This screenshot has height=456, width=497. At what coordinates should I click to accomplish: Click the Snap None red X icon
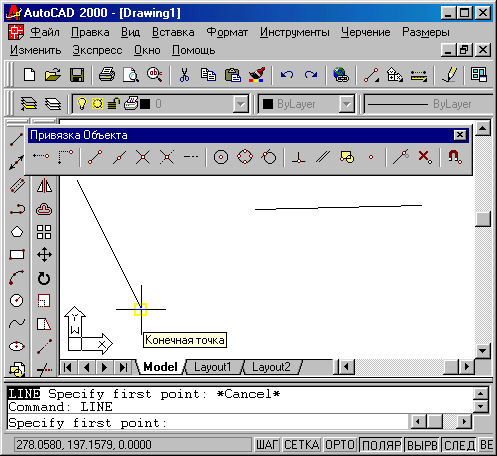pos(425,157)
